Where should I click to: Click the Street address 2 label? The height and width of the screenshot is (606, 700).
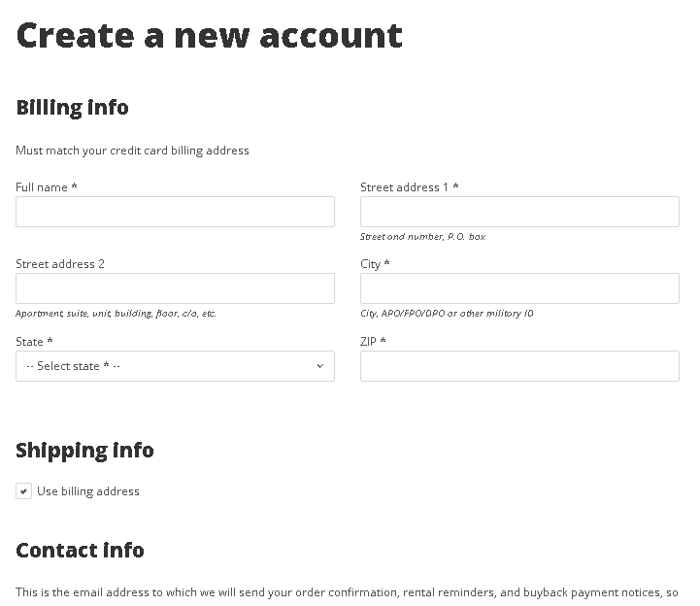[x=60, y=264]
